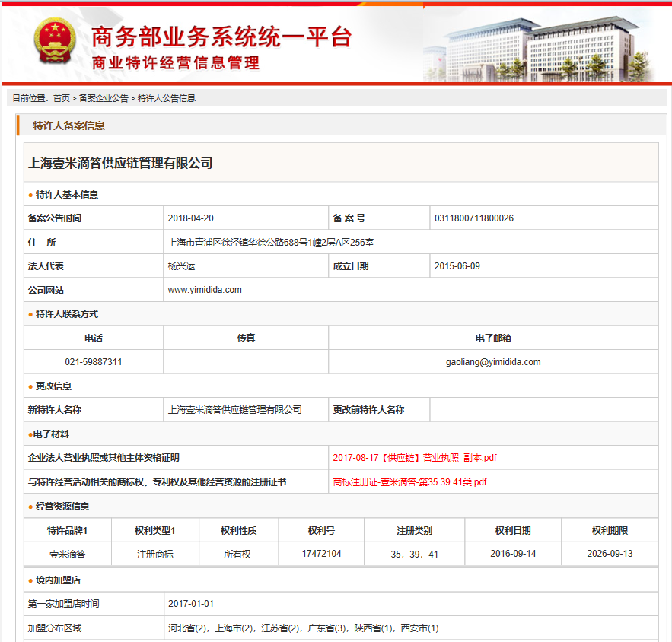Click the 公司网站 label
This screenshot has height=642, width=672.
click(46, 290)
